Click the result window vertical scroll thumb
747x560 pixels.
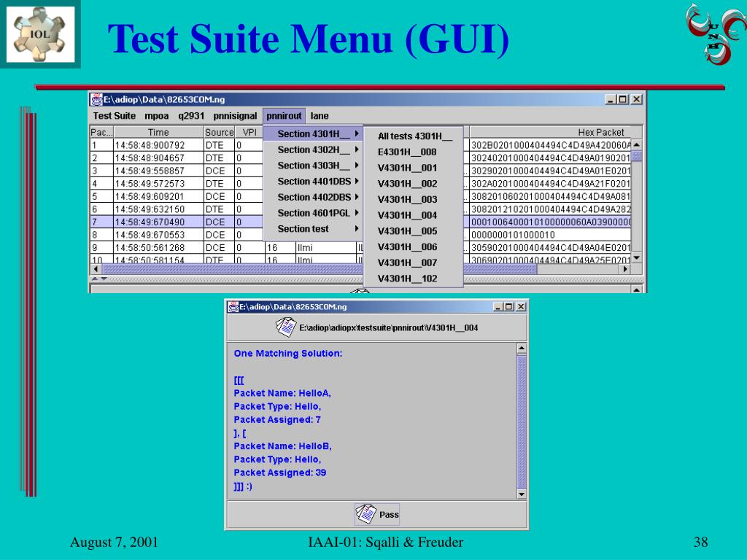point(521,422)
